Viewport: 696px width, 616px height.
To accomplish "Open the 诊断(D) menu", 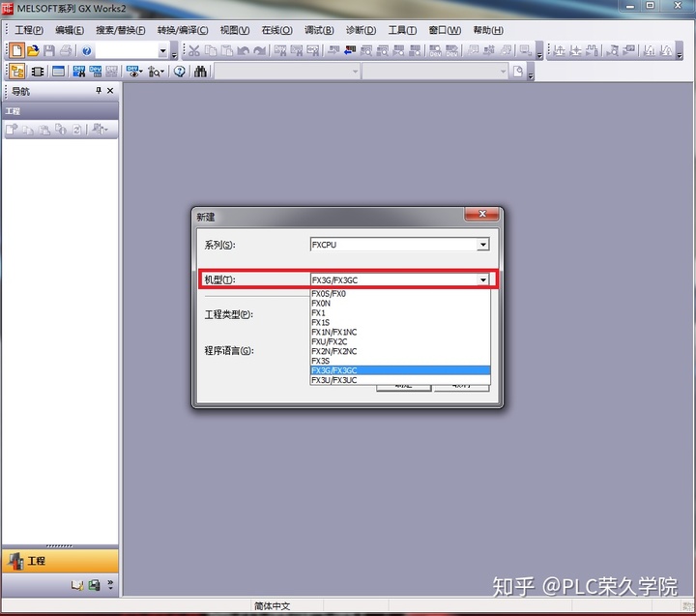I will pyautogui.click(x=361, y=30).
